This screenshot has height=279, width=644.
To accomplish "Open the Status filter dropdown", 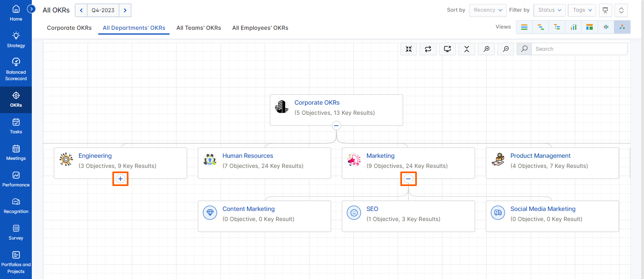I will point(550,10).
